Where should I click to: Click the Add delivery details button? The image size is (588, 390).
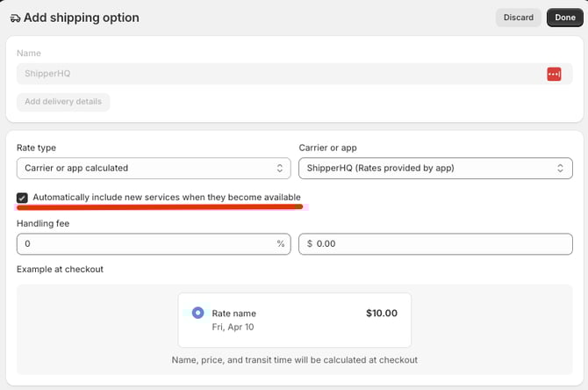pos(63,102)
